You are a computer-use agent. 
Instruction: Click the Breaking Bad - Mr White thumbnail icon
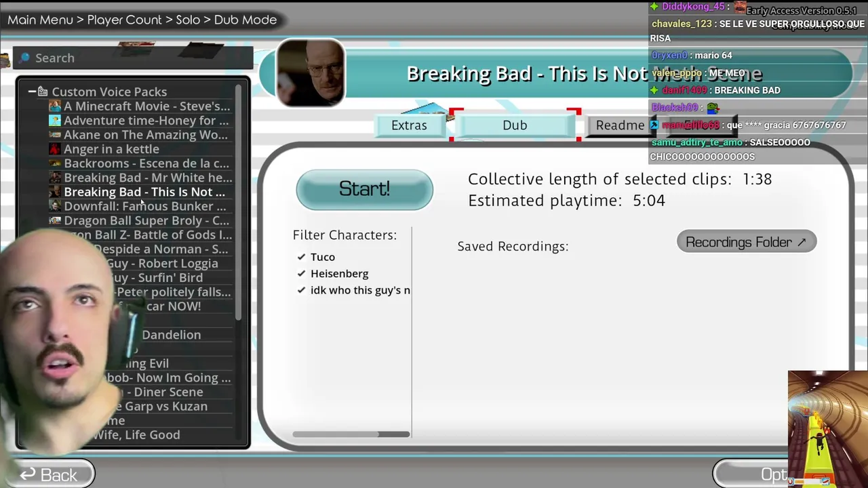tap(55, 178)
